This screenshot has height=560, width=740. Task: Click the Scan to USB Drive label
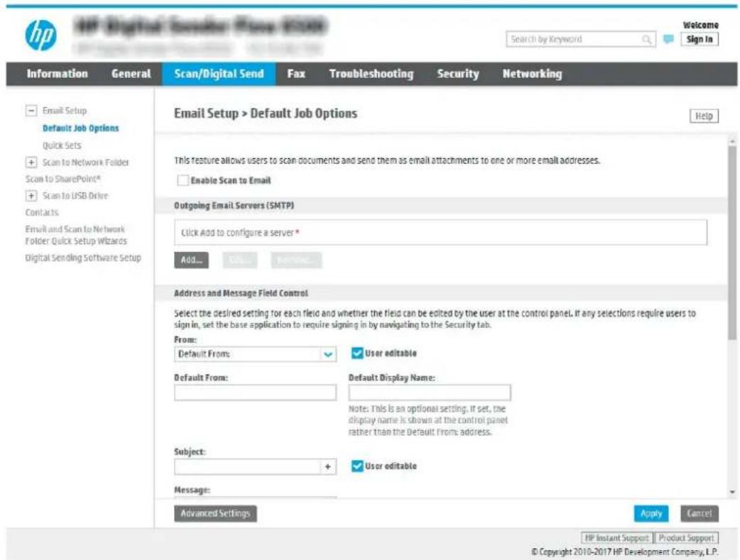click(x=75, y=196)
